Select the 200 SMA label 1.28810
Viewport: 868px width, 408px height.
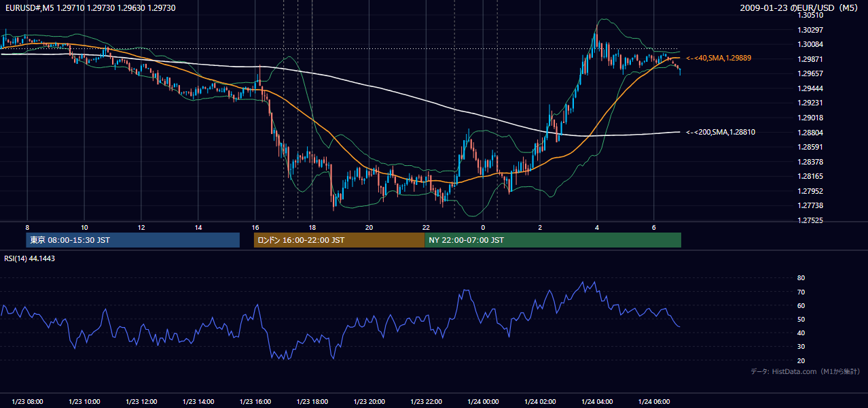[x=721, y=133]
